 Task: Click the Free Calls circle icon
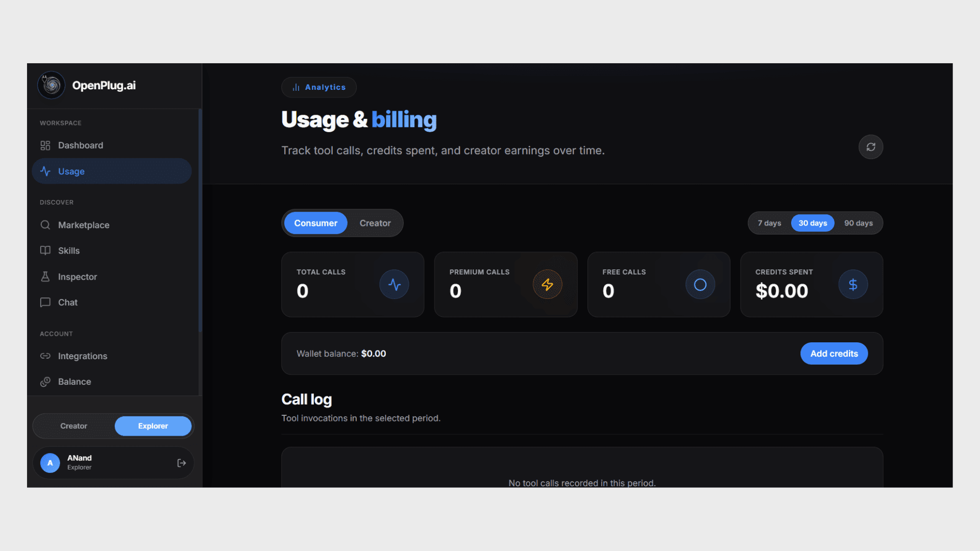coord(700,284)
